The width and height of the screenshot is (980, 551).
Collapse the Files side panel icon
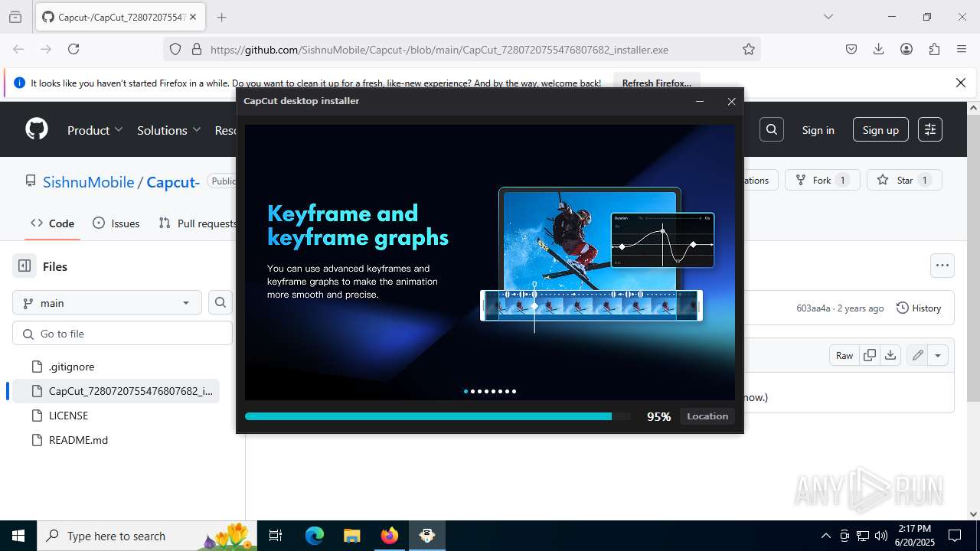24,266
